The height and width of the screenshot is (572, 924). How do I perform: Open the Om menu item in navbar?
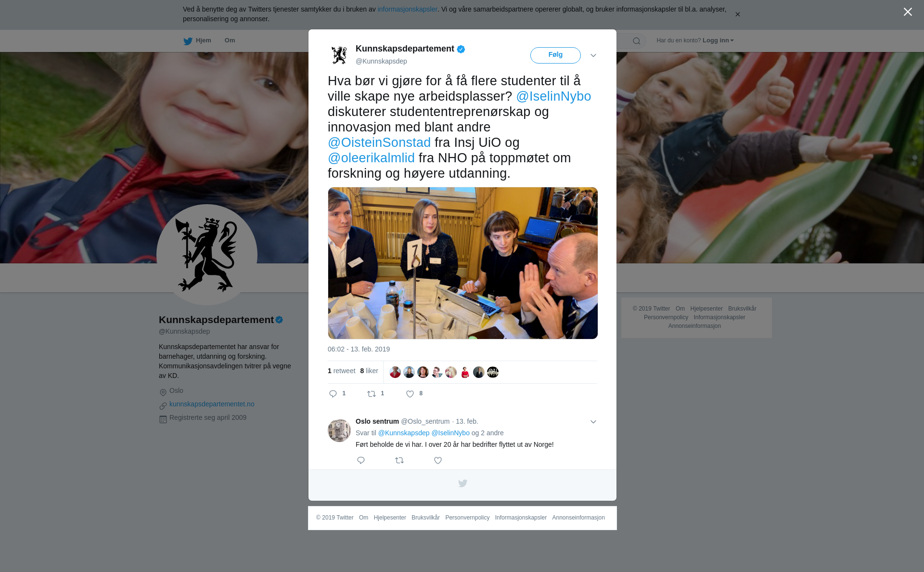click(230, 40)
